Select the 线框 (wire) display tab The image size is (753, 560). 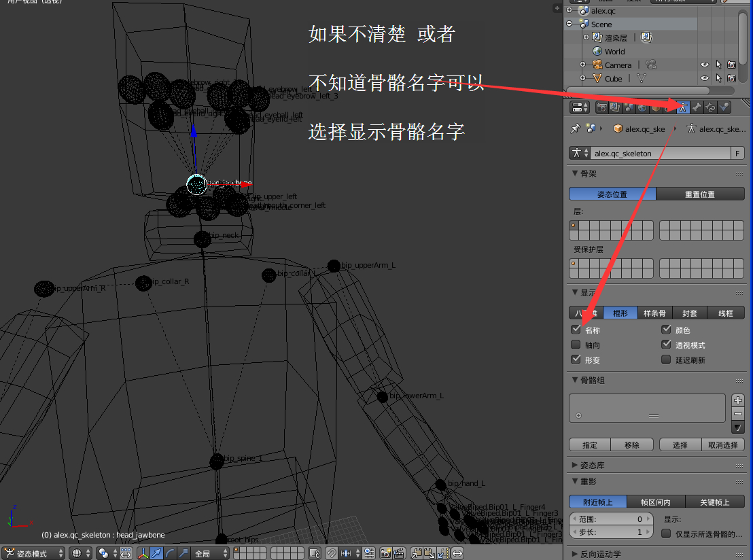tap(726, 313)
